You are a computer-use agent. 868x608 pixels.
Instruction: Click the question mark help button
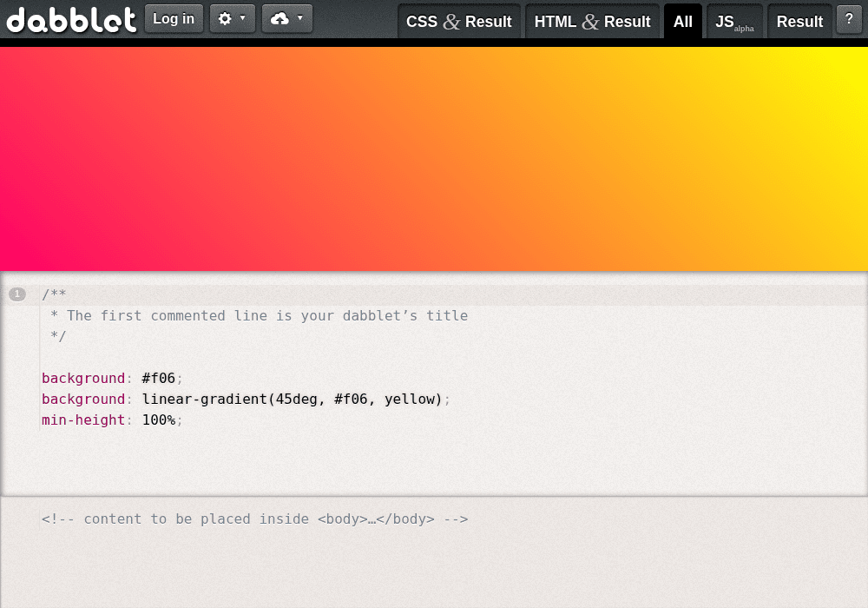click(x=849, y=19)
